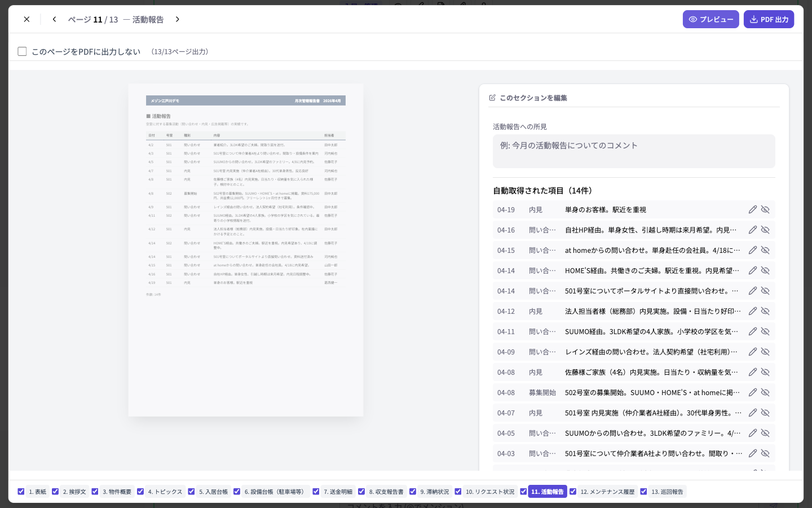Go to the next page with right chevron

coord(178,19)
